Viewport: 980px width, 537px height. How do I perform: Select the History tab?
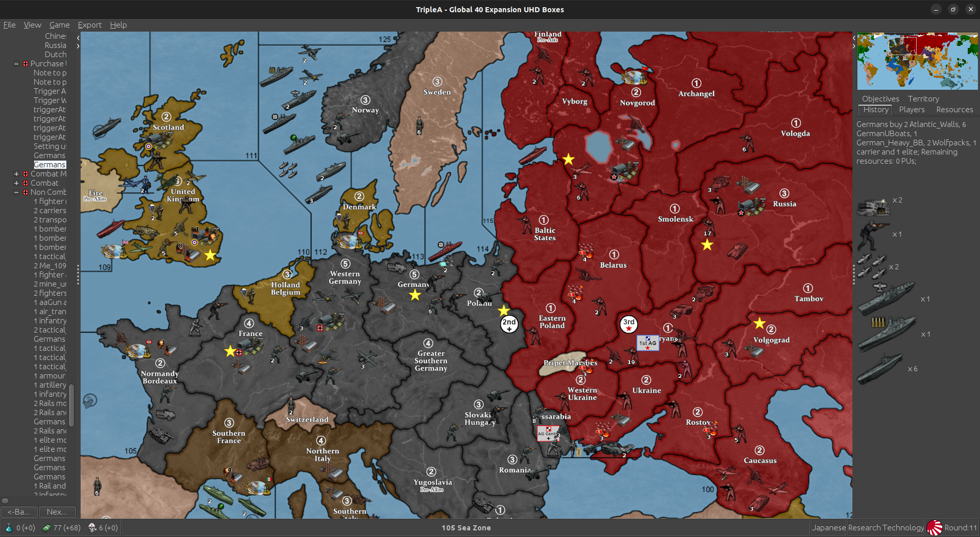coord(876,110)
